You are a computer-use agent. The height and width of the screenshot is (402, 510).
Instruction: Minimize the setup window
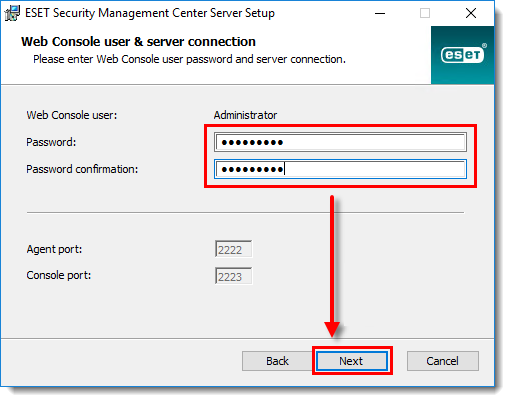[x=380, y=13]
